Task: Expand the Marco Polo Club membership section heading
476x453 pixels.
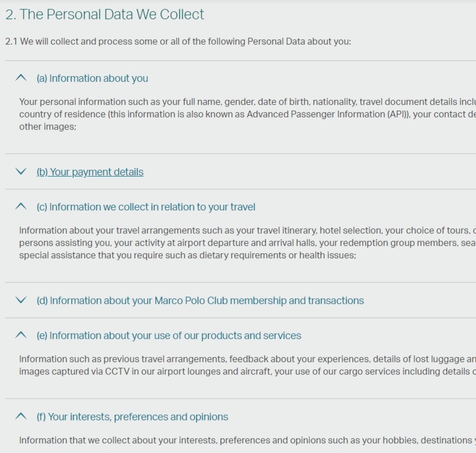Action: point(200,301)
